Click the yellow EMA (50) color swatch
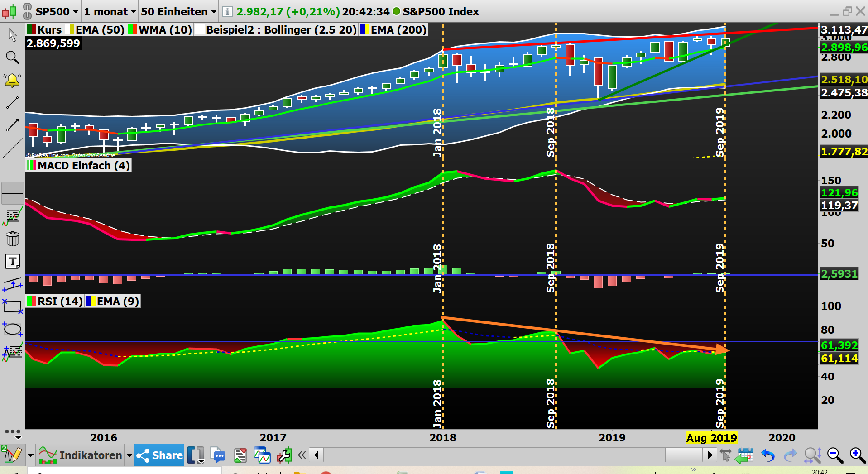Screen dimensions: 868x474 [69, 30]
